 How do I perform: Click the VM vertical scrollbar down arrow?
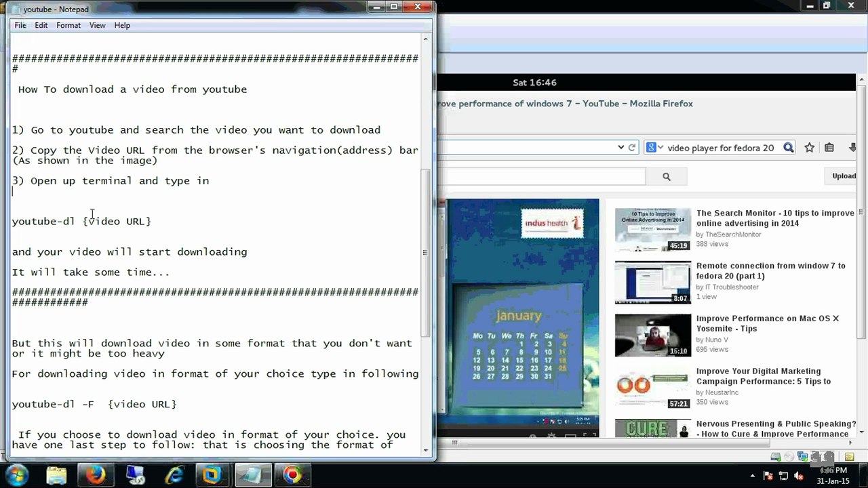pyautogui.click(x=862, y=431)
